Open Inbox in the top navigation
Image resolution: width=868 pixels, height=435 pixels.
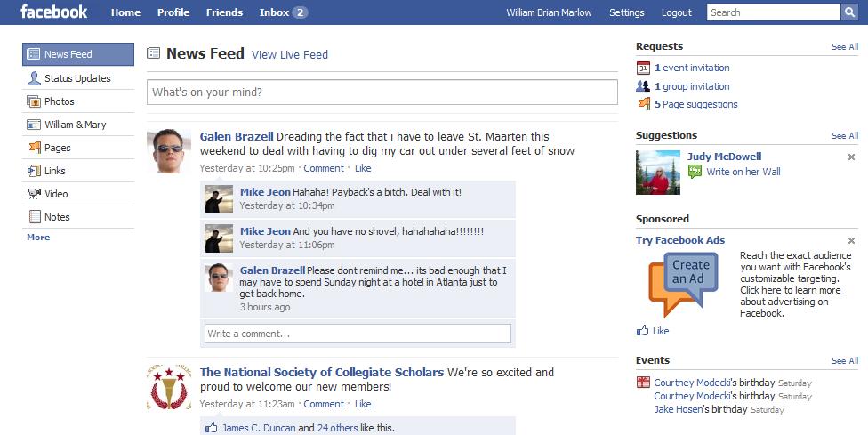point(283,12)
